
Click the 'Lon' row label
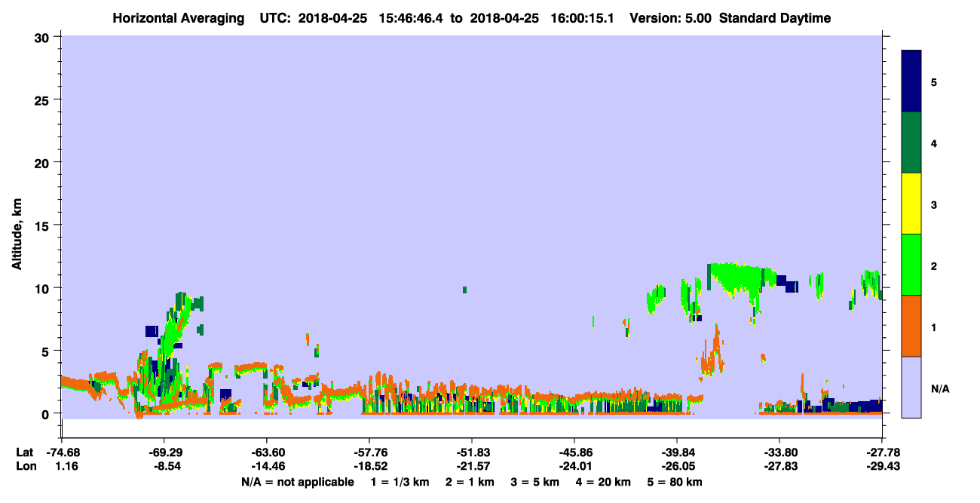25,466
